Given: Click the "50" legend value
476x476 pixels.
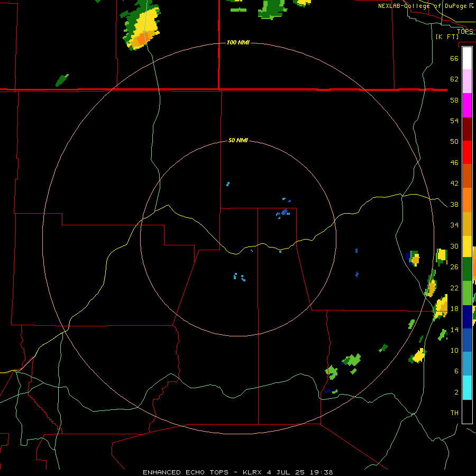Looking at the screenshot, I should (454, 141).
